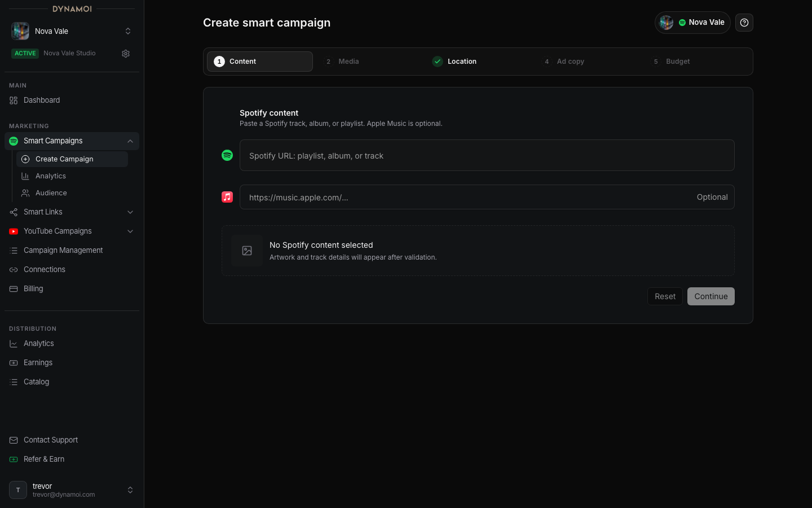
Task: Open Billing page
Action: click(x=72, y=289)
